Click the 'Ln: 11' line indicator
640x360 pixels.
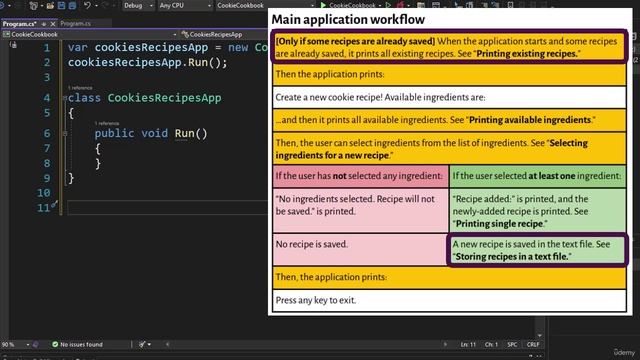pyautogui.click(x=468, y=344)
